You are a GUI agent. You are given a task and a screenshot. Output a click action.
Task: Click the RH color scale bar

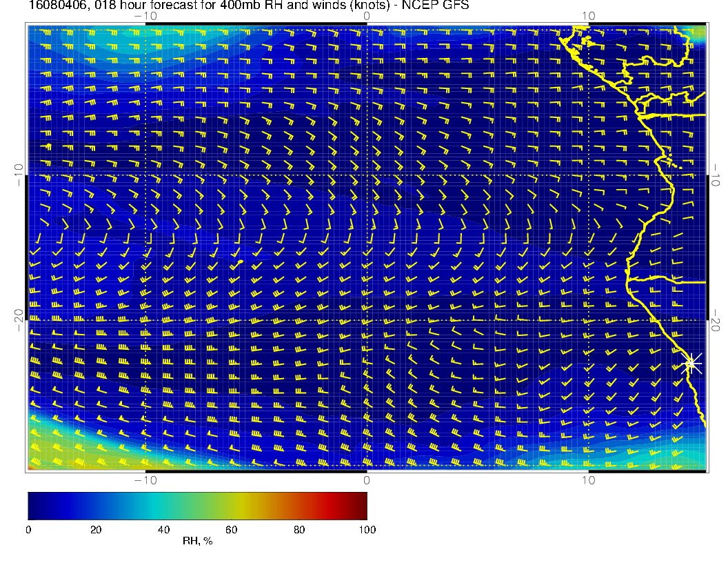click(197, 506)
